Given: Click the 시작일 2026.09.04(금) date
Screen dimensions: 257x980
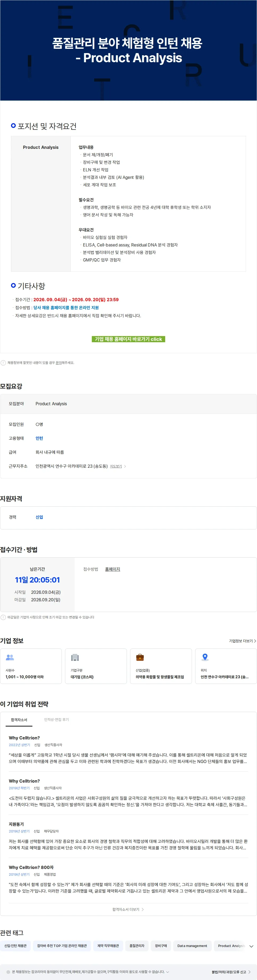Looking at the screenshot, I should coord(46,592).
